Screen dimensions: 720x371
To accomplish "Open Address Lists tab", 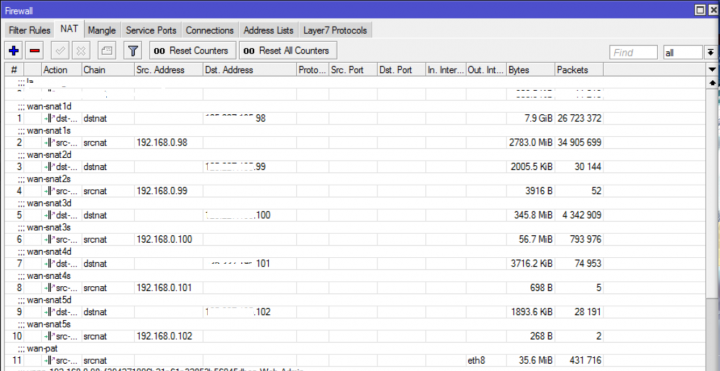I will click(x=268, y=30).
